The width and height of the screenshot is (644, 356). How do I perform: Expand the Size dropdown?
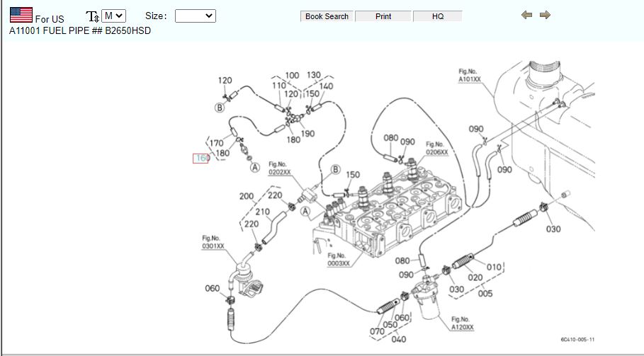pos(195,16)
